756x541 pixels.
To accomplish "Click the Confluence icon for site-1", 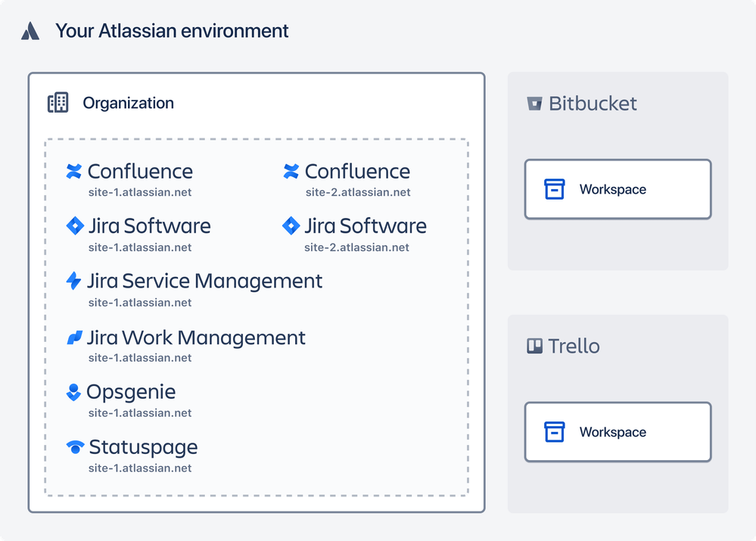I will tap(73, 171).
